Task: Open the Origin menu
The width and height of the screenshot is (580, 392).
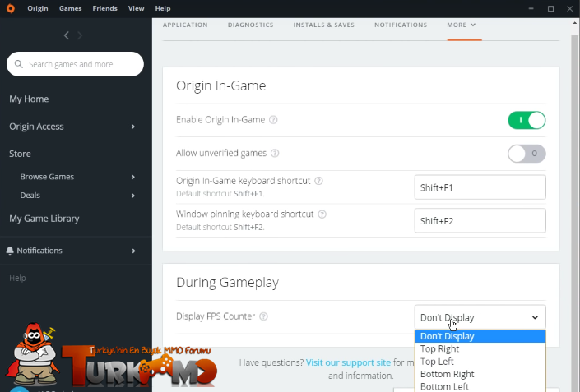Action: coord(38,8)
